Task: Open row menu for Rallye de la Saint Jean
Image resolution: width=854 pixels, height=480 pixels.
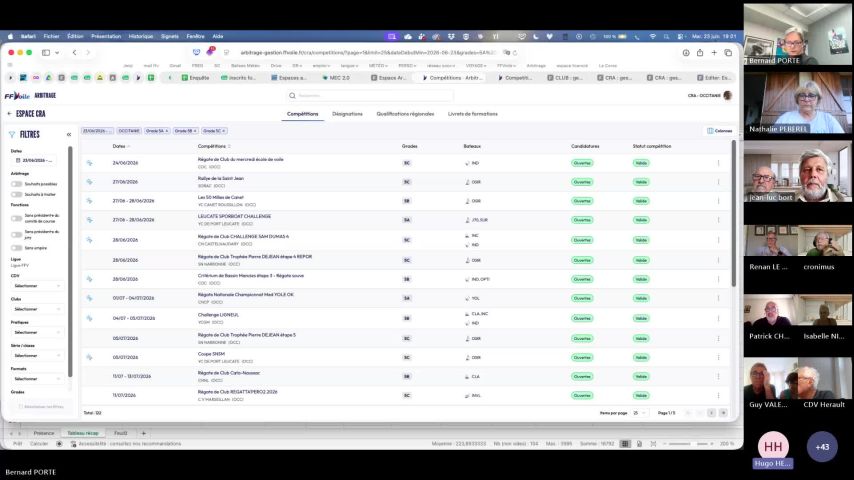Action: tap(718, 182)
